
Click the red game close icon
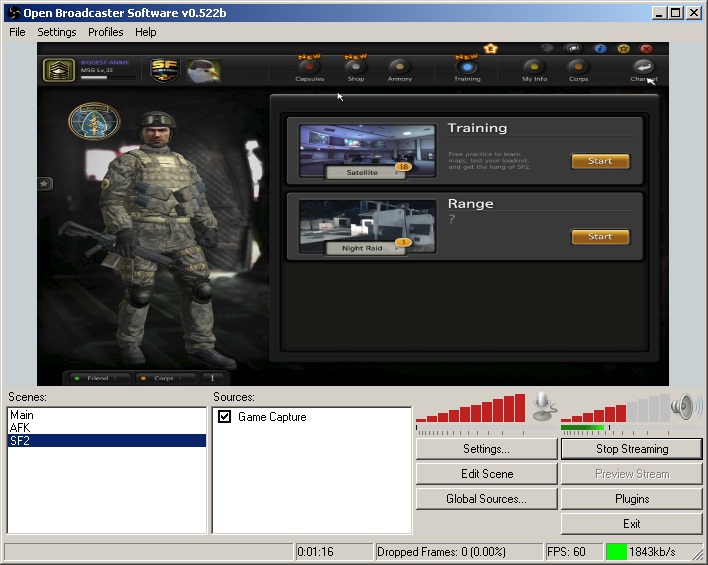coord(647,48)
